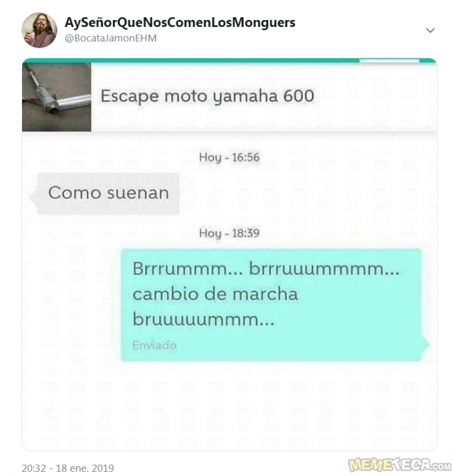Open the profile avatar of AySeñorQueNosComenLosMonguers
455x476 pixels.
pyautogui.click(x=39, y=30)
